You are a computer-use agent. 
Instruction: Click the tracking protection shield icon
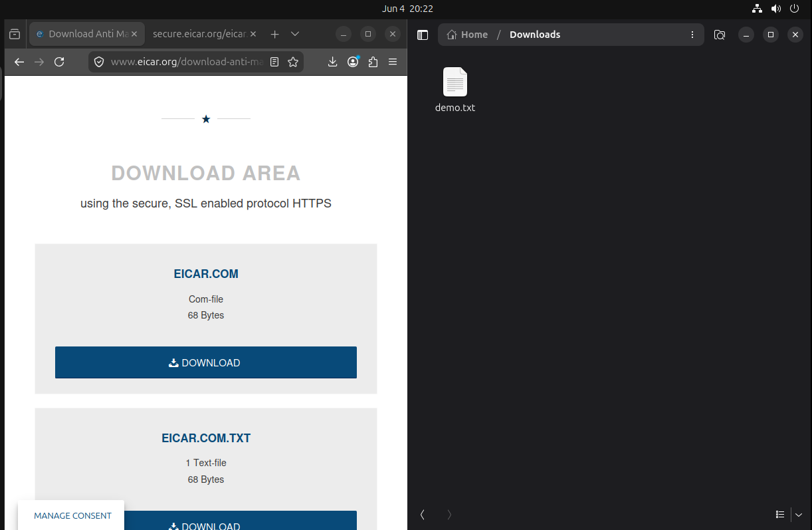(99, 62)
